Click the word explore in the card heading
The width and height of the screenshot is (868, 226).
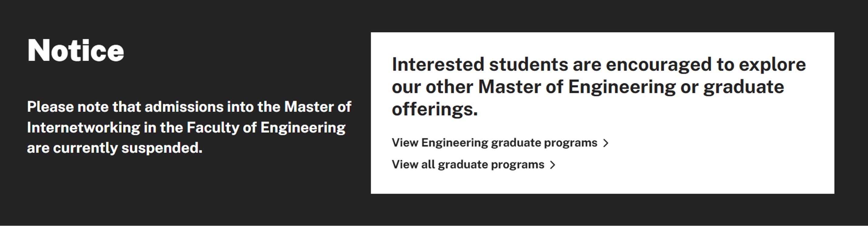tap(772, 64)
